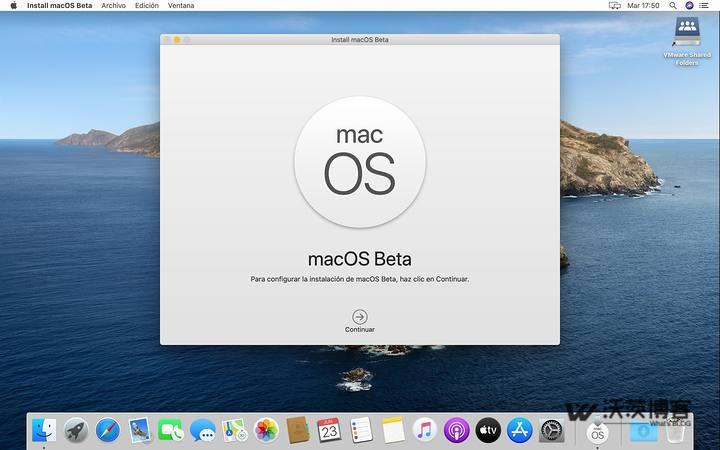Open Apple TV app in Dock
720x450 pixels.
coord(488,431)
